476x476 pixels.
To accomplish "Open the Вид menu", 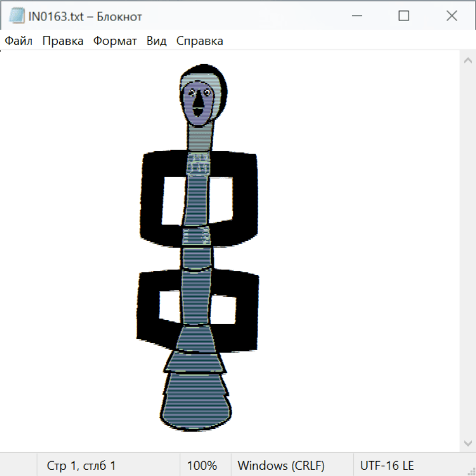I will point(157,41).
